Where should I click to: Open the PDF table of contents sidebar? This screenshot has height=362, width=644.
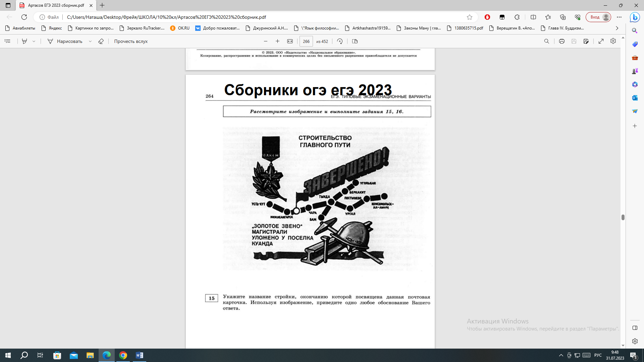7,41
